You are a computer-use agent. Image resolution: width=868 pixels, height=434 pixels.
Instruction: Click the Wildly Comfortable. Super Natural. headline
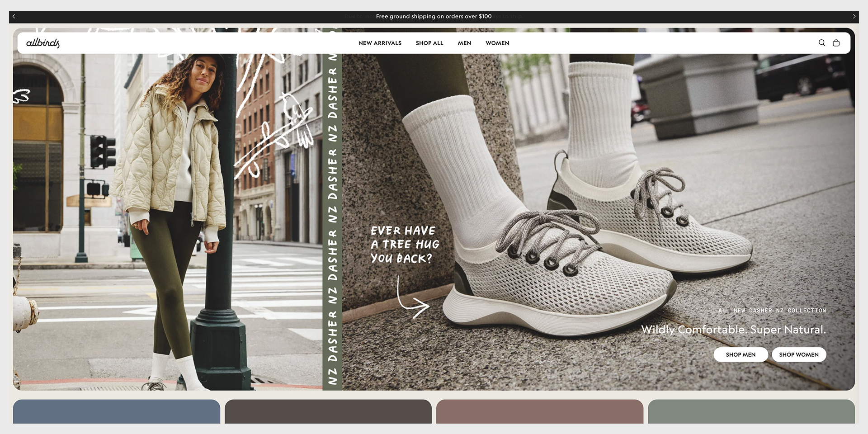pos(733,330)
